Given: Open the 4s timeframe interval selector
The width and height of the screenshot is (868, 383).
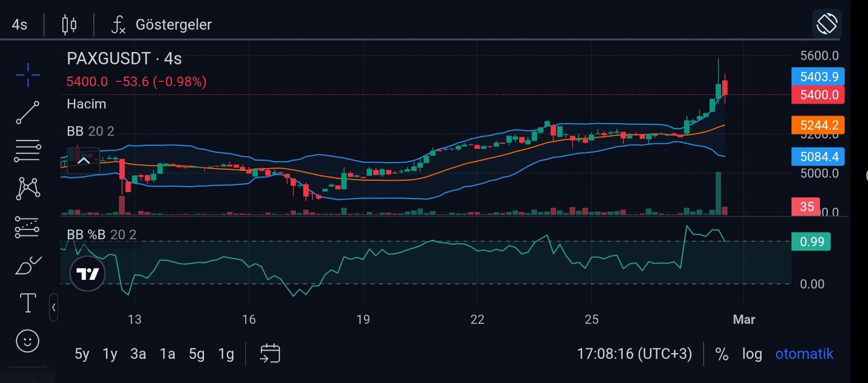Looking at the screenshot, I should click(20, 25).
